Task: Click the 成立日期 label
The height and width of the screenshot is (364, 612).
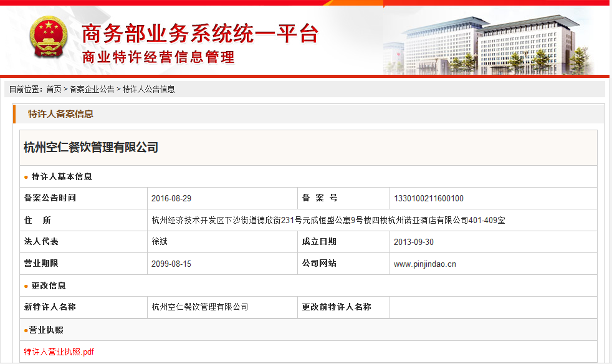Action: 319,242
